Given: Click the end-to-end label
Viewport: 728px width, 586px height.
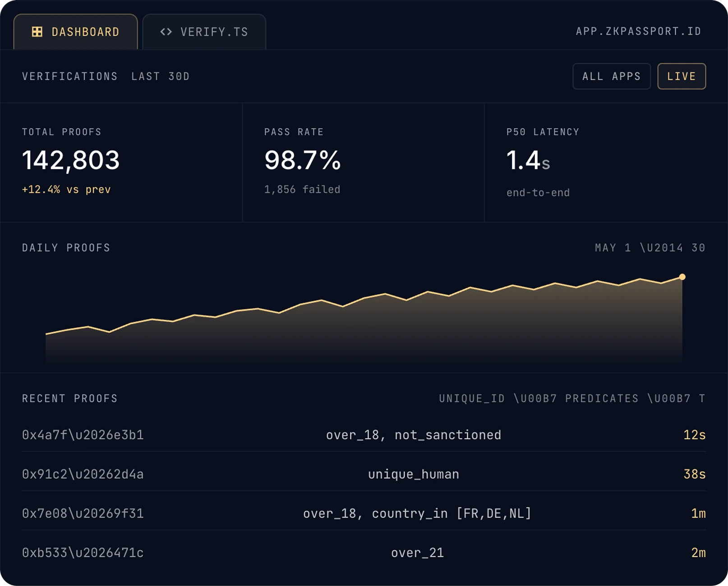Looking at the screenshot, I should (538, 193).
